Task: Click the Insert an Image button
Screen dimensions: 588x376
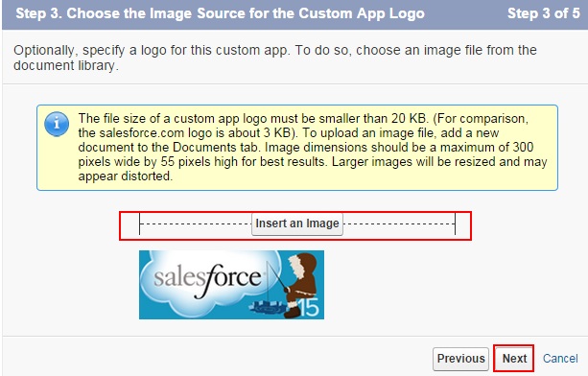Action: coord(297,223)
